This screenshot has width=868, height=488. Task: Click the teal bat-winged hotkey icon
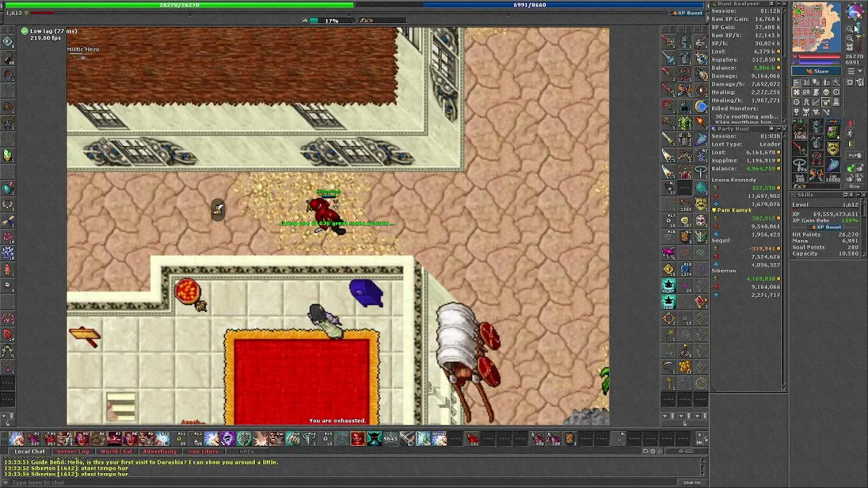click(x=374, y=439)
